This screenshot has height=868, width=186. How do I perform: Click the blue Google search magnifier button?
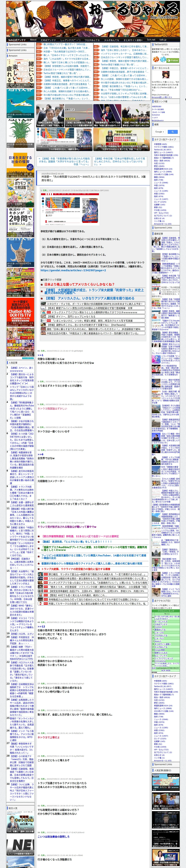tap(173, 132)
